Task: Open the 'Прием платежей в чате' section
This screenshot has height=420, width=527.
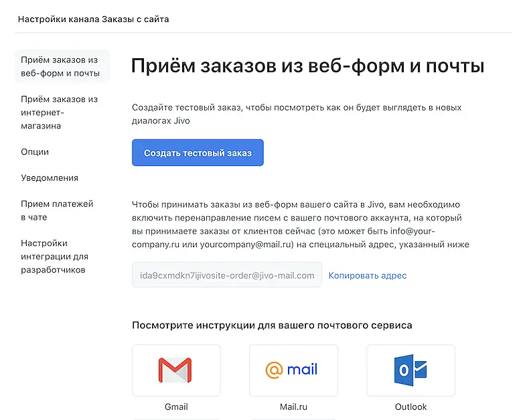Action: coord(57,210)
